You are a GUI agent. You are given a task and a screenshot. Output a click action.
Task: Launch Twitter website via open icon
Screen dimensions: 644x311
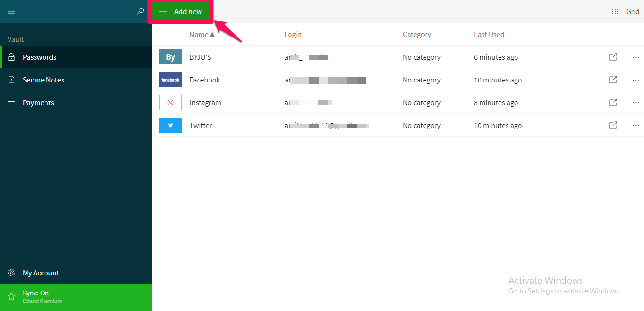pyautogui.click(x=613, y=125)
